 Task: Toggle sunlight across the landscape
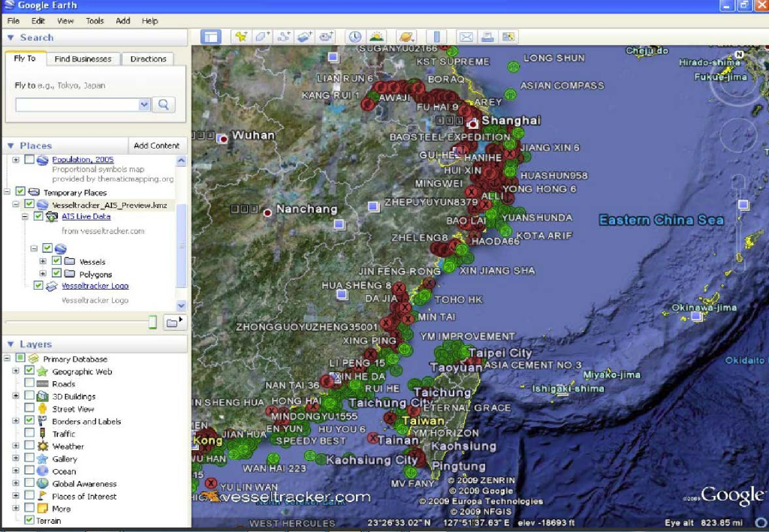coord(376,36)
